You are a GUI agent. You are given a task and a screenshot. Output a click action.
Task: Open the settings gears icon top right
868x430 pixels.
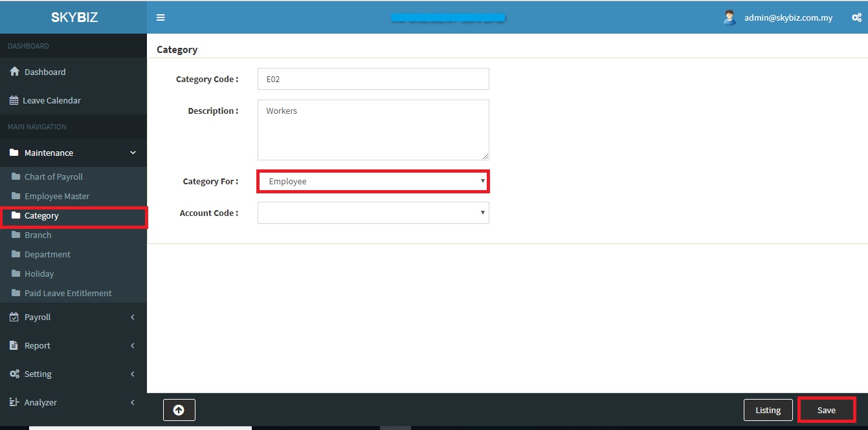(x=856, y=18)
